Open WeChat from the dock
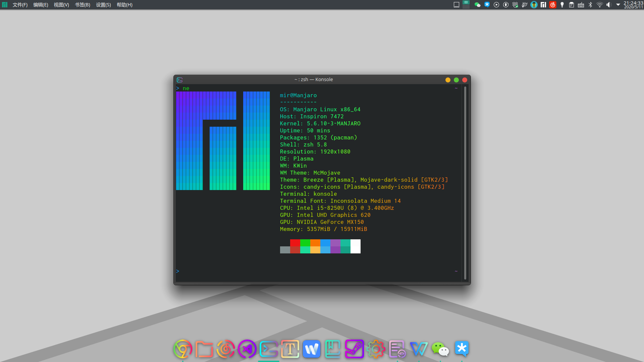 [x=440, y=349]
